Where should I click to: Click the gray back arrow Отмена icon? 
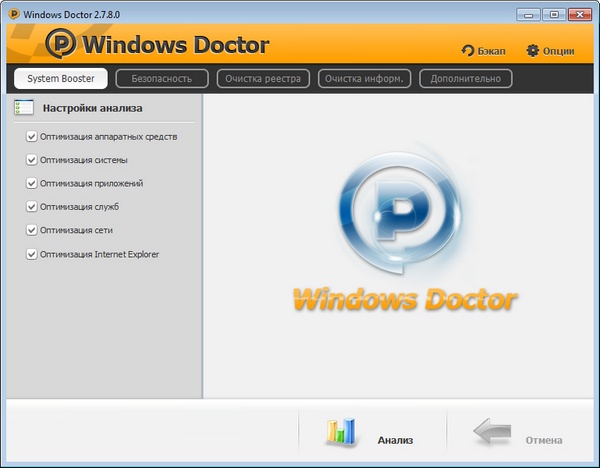(491, 431)
